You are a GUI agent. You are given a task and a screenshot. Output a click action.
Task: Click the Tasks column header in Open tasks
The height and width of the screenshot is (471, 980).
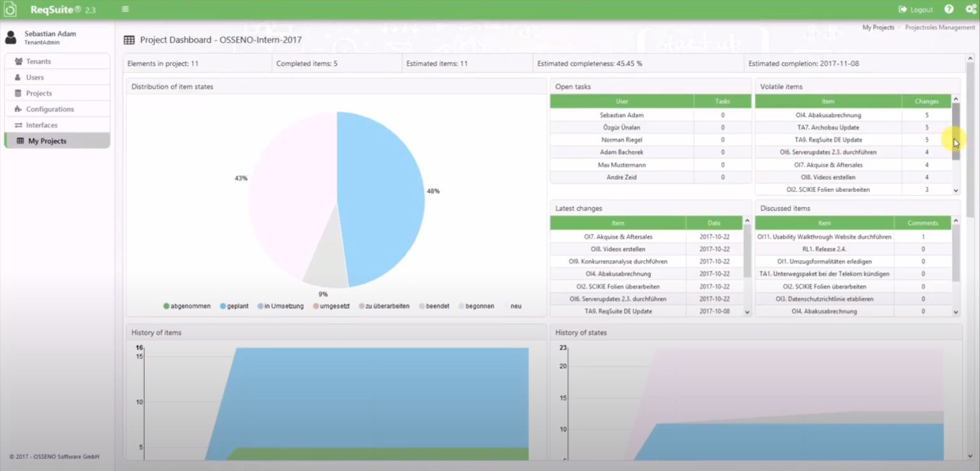pyautogui.click(x=723, y=101)
